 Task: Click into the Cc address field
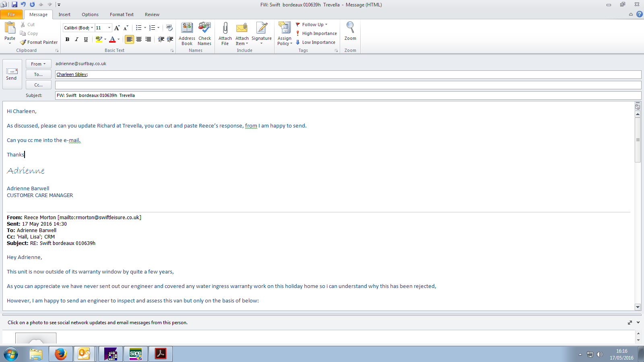[348, 85]
